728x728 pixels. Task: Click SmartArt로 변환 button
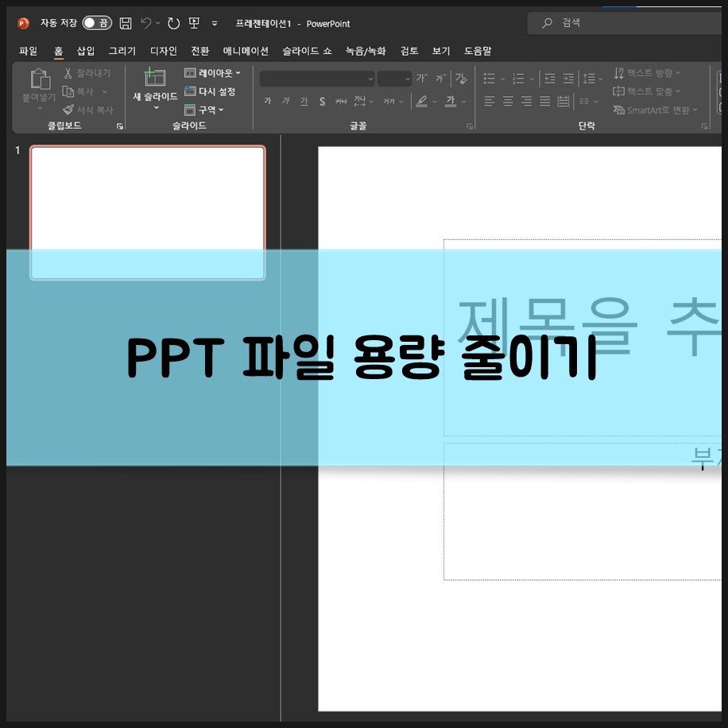pyautogui.click(x=655, y=110)
